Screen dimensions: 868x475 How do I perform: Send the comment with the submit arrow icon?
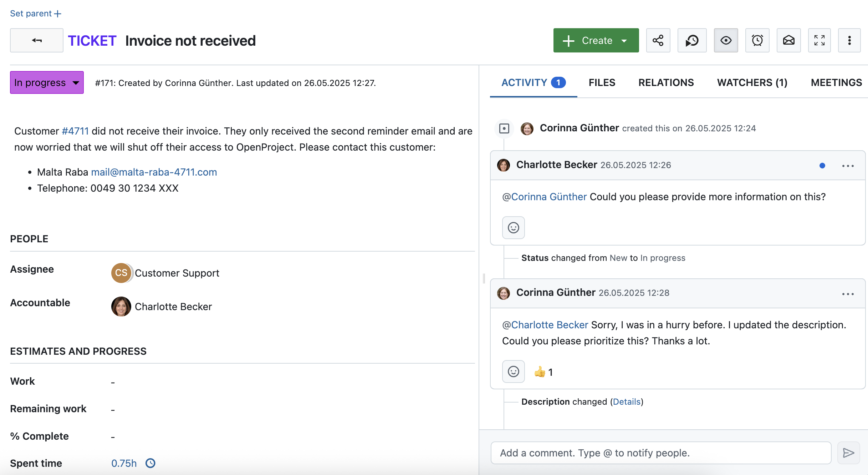tap(848, 453)
